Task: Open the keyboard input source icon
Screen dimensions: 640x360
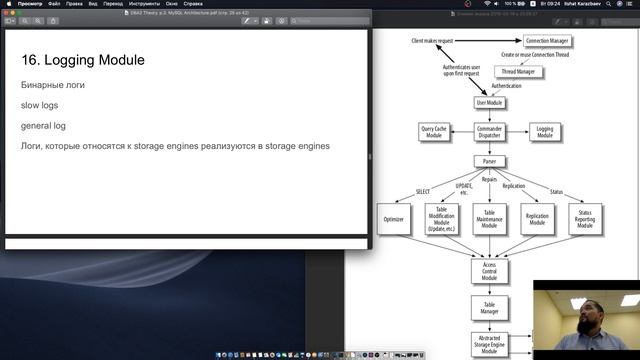Action: [x=533, y=4]
